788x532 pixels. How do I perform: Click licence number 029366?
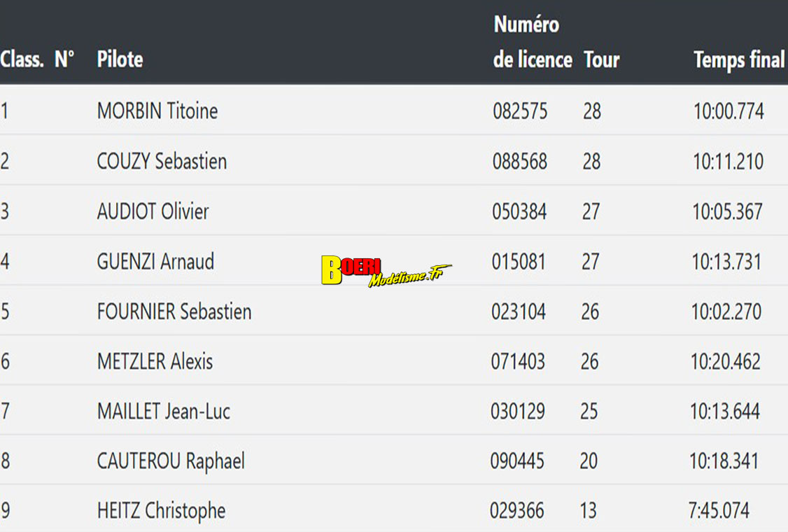pyautogui.click(x=516, y=511)
